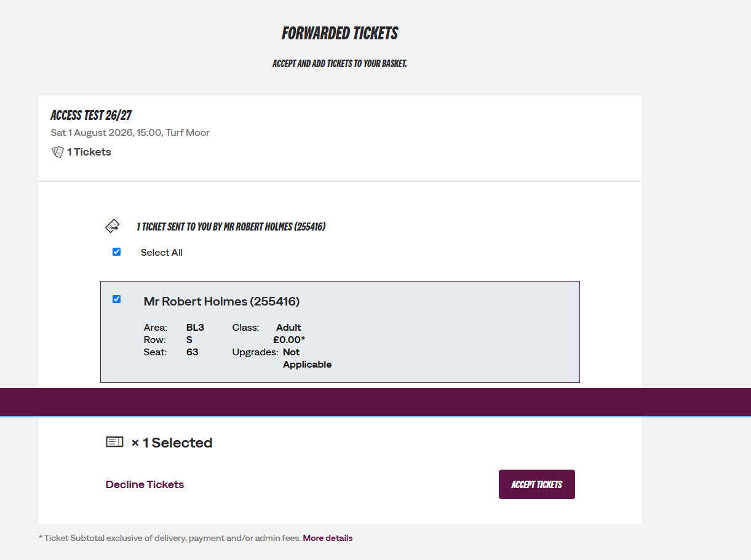Click the forwarded ticket icon with arrow
751x560 pixels.
(x=112, y=226)
